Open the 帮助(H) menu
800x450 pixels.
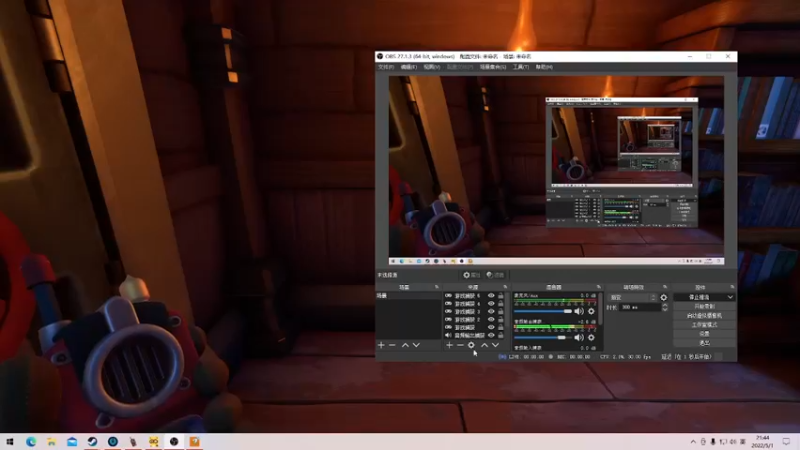pos(544,67)
